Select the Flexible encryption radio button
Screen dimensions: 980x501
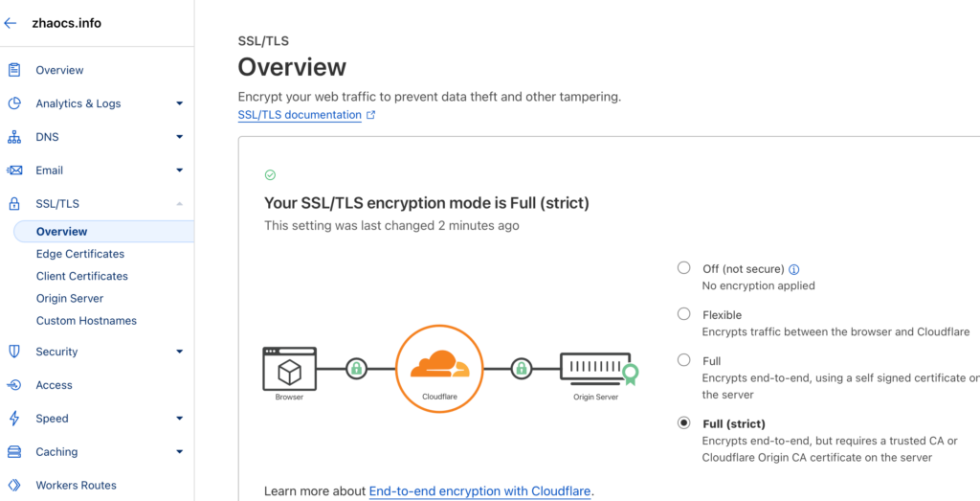(683, 314)
